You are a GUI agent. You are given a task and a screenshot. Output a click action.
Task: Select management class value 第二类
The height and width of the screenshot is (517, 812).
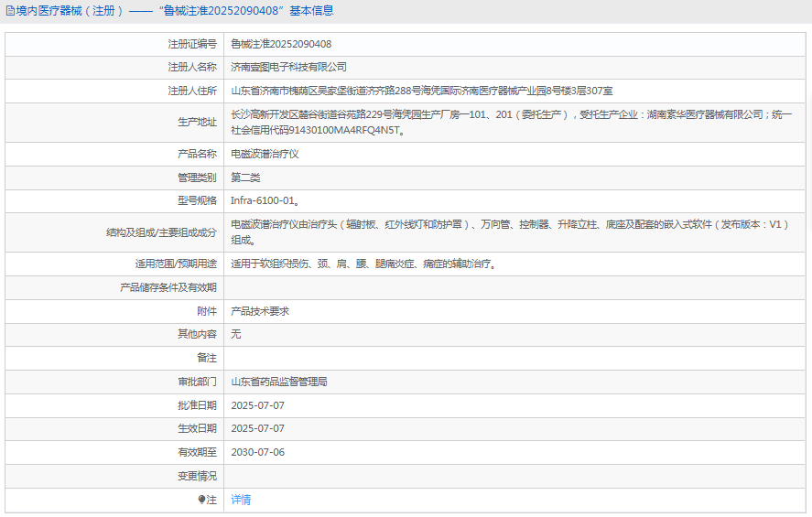245,178
